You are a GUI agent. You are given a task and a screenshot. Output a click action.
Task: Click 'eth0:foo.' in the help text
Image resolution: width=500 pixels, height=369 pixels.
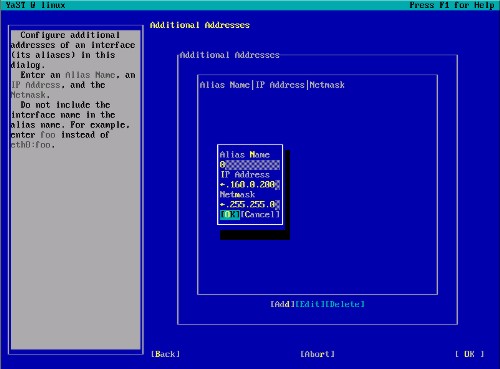(x=33, y=145)
